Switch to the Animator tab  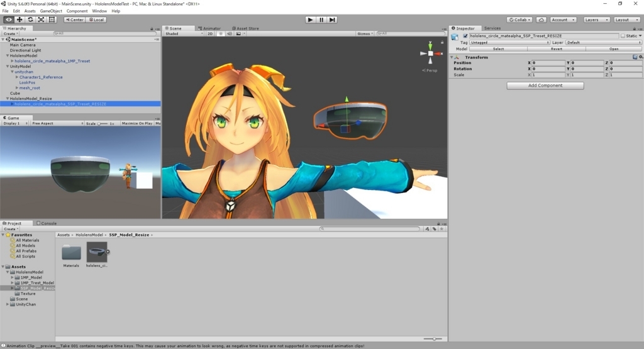pos(209,28)
